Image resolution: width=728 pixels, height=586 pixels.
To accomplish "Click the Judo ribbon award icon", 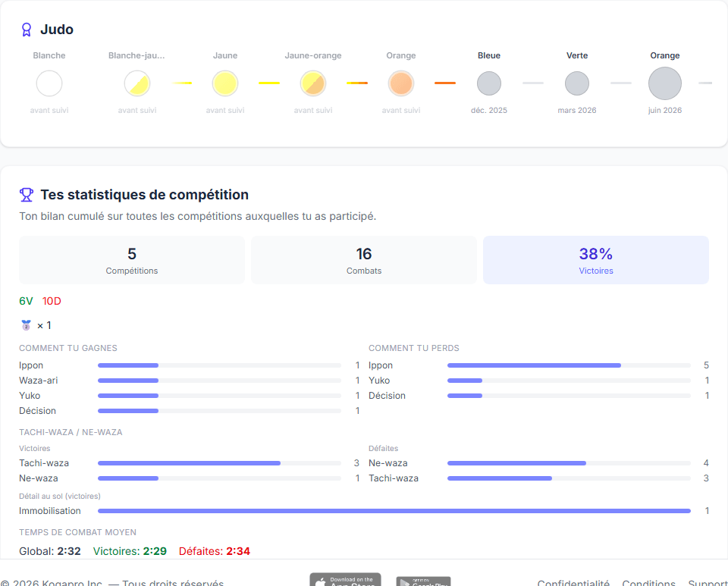I will click(27, 30).
